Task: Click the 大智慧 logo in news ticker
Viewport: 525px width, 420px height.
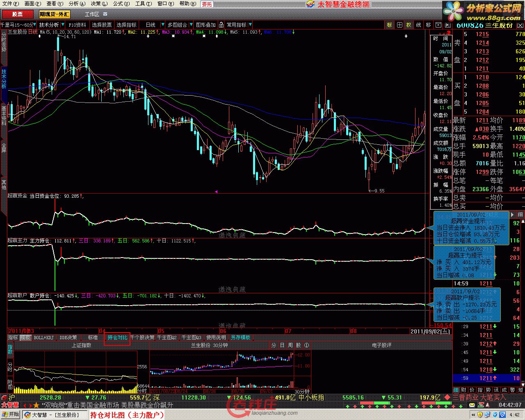Action: point(10,405)
